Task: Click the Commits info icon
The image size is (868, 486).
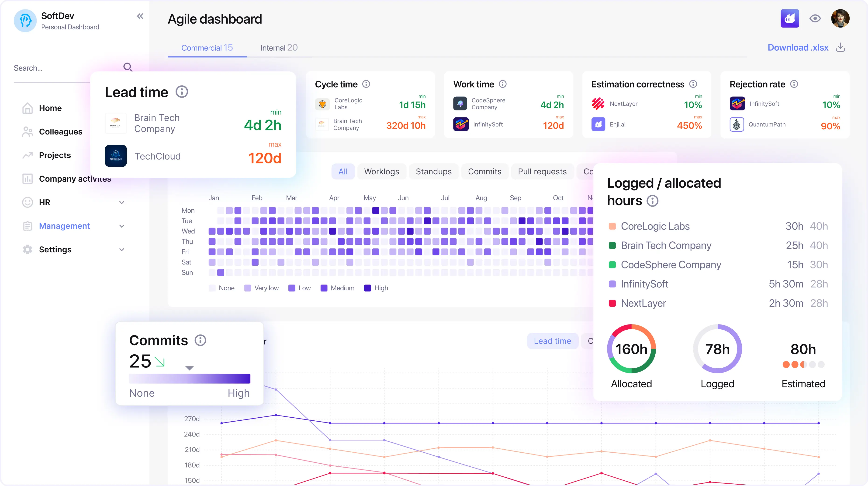Action: 200,340
